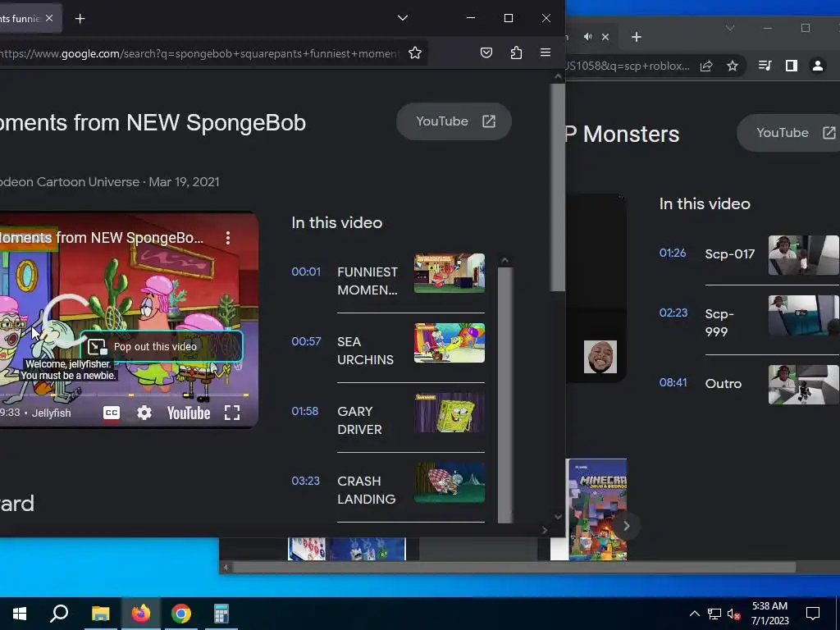
Task: Show hidden system tray icons
Action: click(694, 614)
